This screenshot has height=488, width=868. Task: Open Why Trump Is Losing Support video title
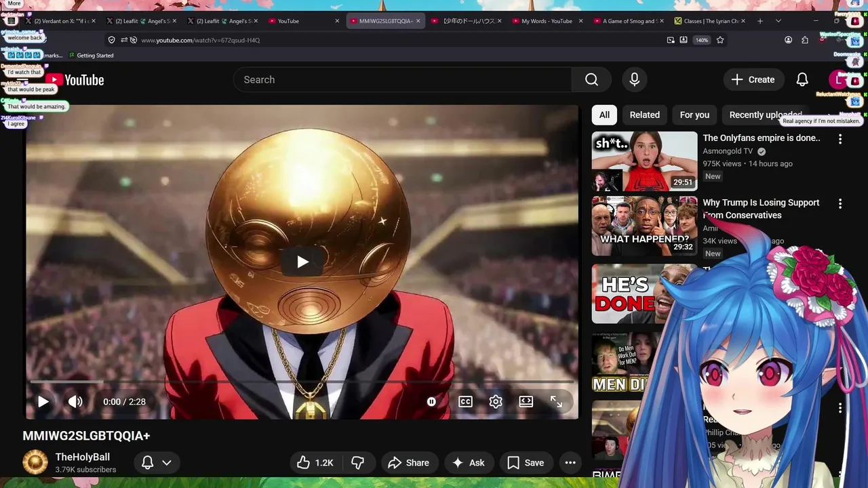click(x=761, y=209)
